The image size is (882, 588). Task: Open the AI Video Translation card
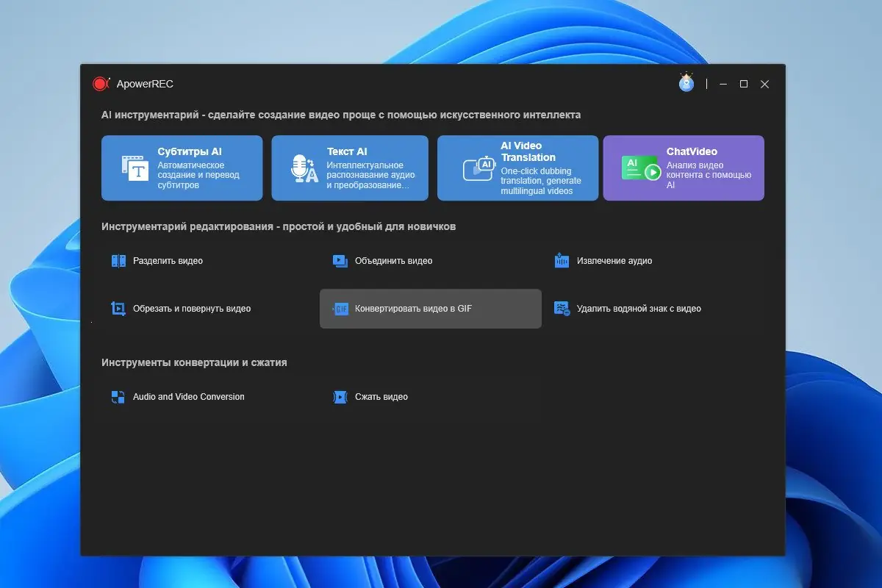tap(517, 168)
